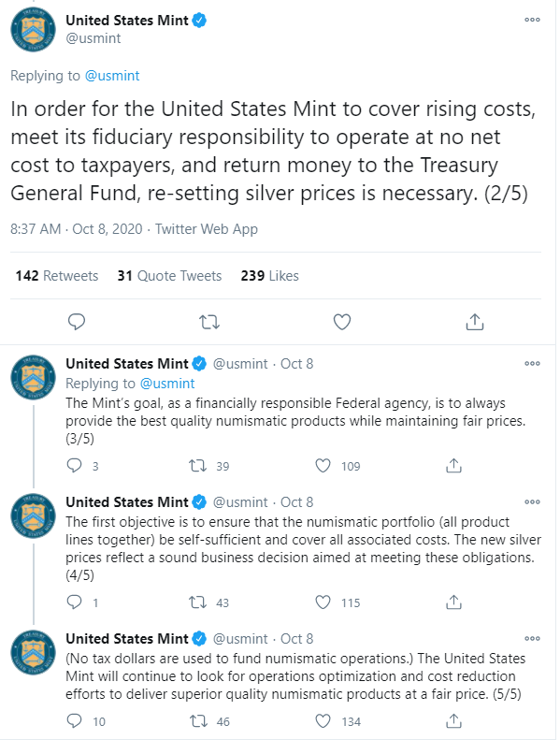Reply to the (3/5) tweet

(x=75, y=466)
